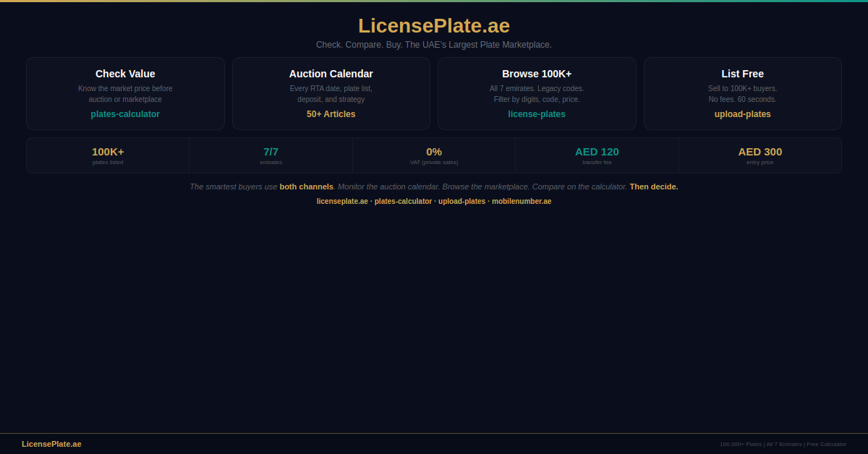Open the Check Value card
The height and width of the screenshot is (454, 868).
coord(125,74)
